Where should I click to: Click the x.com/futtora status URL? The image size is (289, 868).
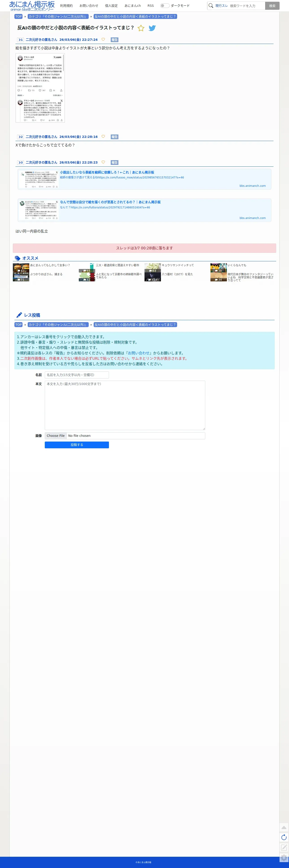tap(111, 207)
